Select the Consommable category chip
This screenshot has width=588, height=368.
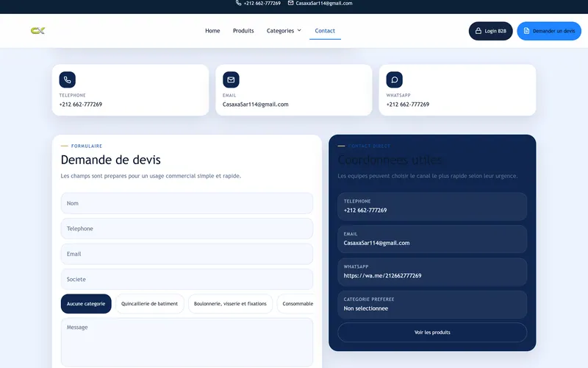pos(295,304)
